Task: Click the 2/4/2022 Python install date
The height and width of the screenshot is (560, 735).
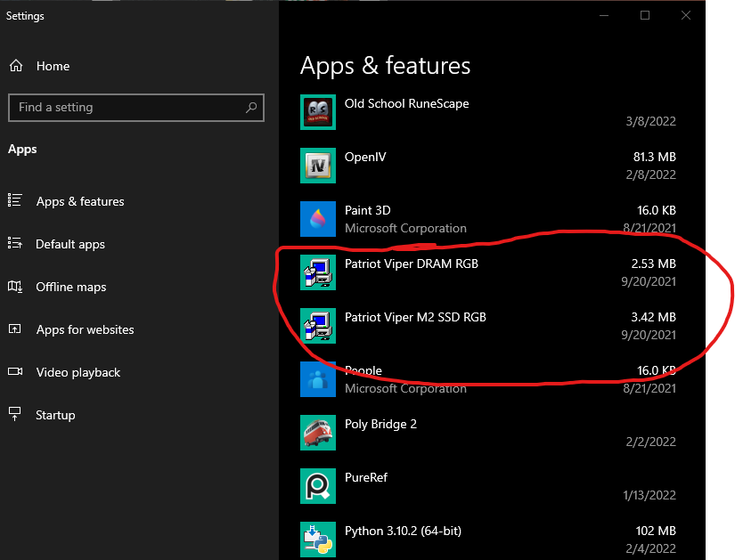Action: point(651,548)
